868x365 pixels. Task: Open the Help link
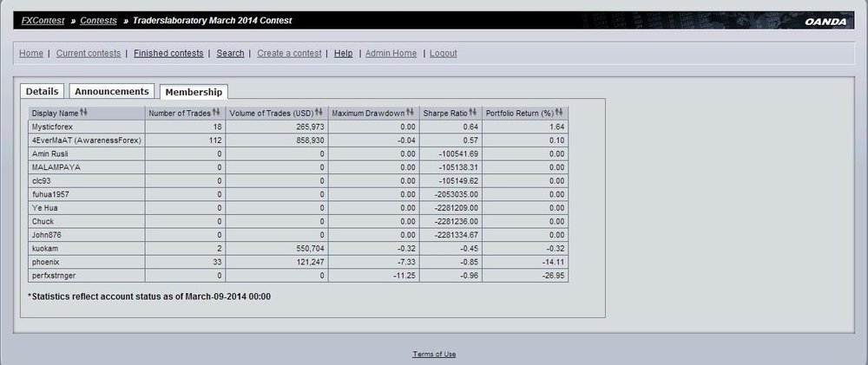coord(343,53)
